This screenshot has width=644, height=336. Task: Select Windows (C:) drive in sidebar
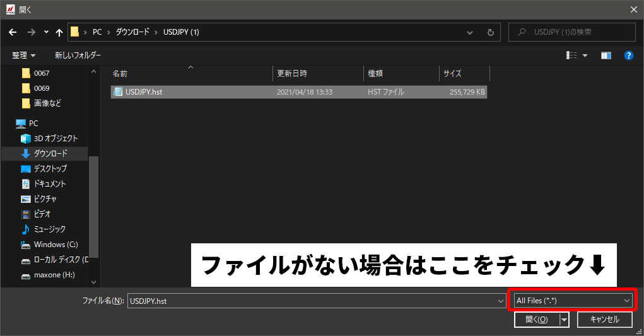tap(56, 245)
